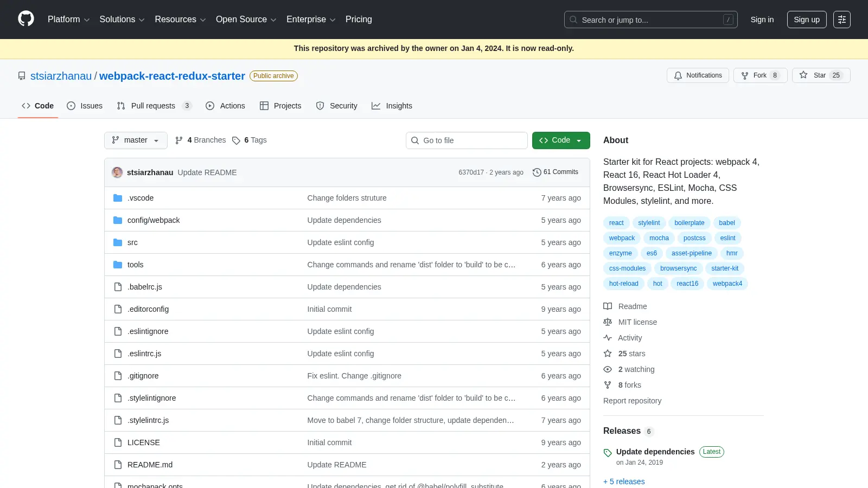Open the .eslintignore file
The width and height of the screenshot is (868, 488).
(x=148, y=331)
